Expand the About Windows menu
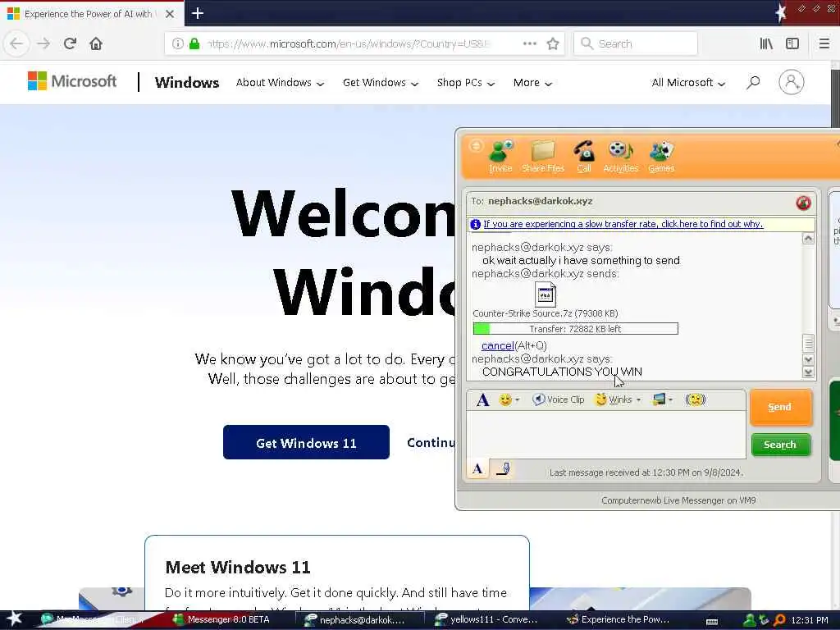This screenshot has width=840, height=630. click(280, 83)
